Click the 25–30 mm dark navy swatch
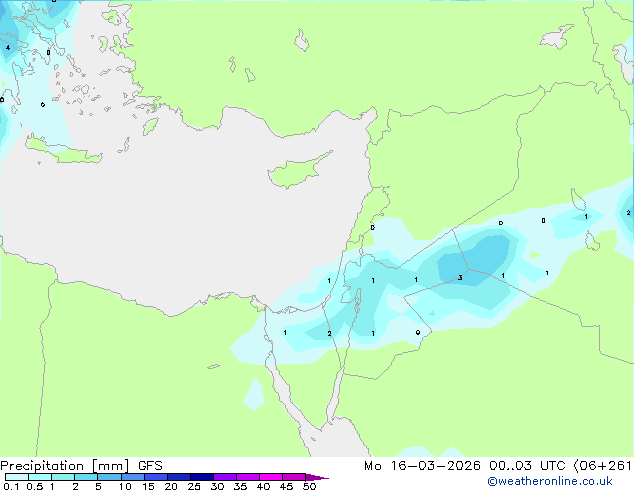634x490 pixels. tap(202, 477)
